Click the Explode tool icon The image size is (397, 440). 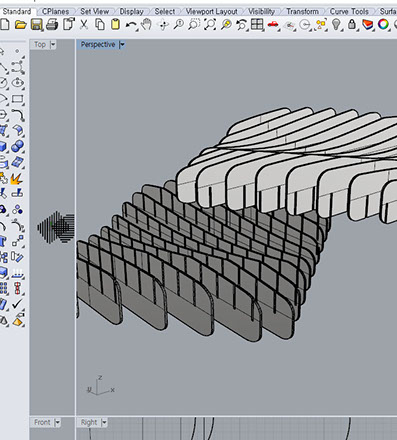pyautogui.click(x=16, y=179)
